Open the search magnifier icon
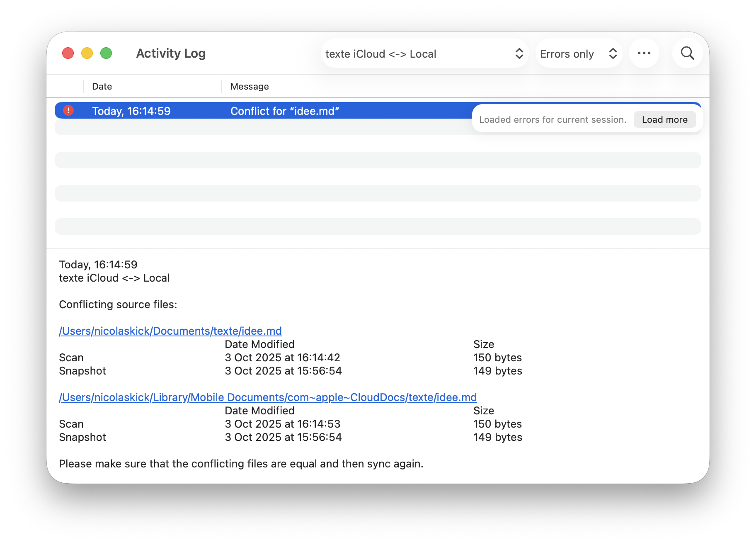The width and height of the screenshot is (756, 545). tap(687, 53)
